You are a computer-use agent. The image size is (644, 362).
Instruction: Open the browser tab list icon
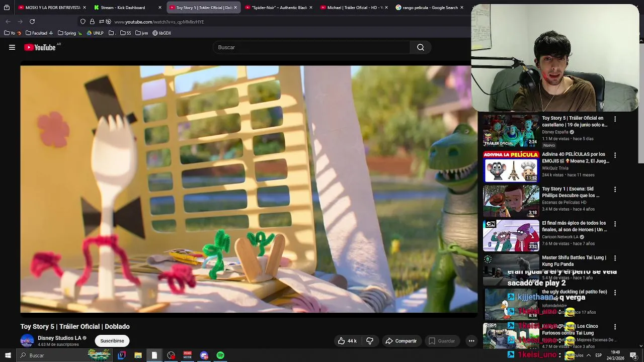click(x=7, y=8)
